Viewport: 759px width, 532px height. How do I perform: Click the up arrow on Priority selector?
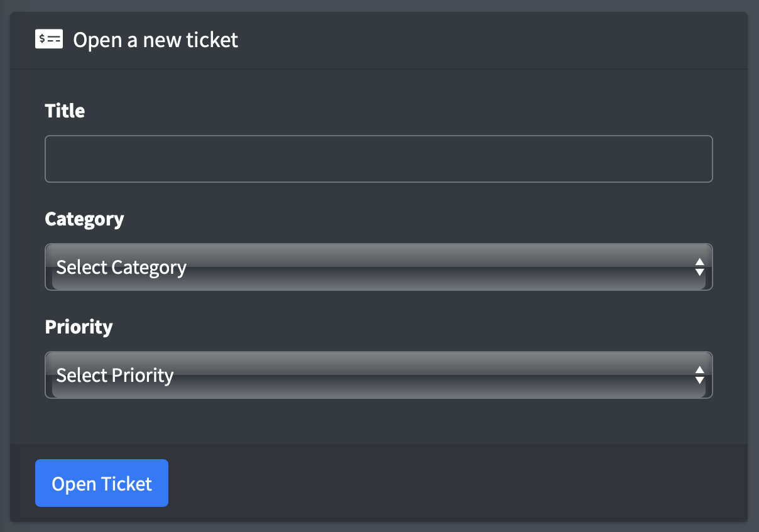tap(699, 369)
